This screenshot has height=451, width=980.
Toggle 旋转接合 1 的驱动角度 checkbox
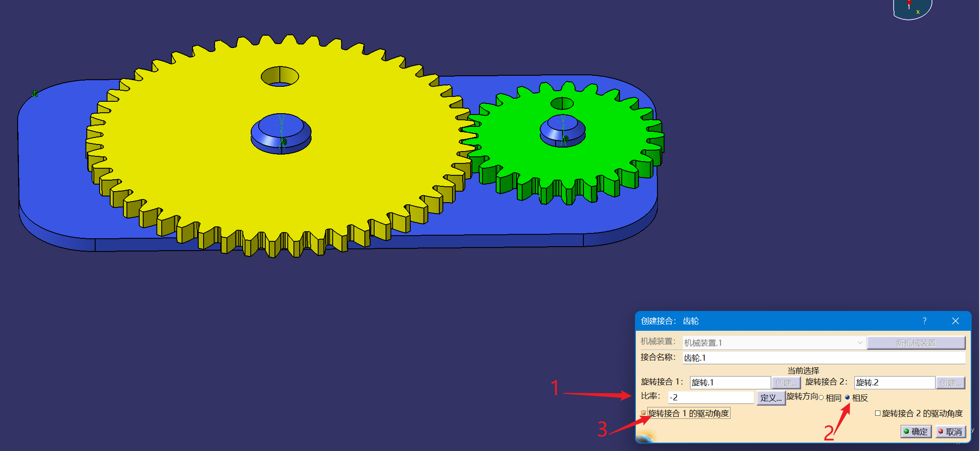coord(644,413)
